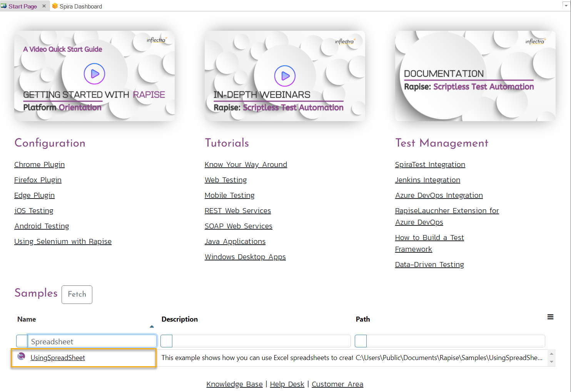Open the tab list dropdown arrow
Viewport: 571px width, 392px height.
(x=566, y=6)
